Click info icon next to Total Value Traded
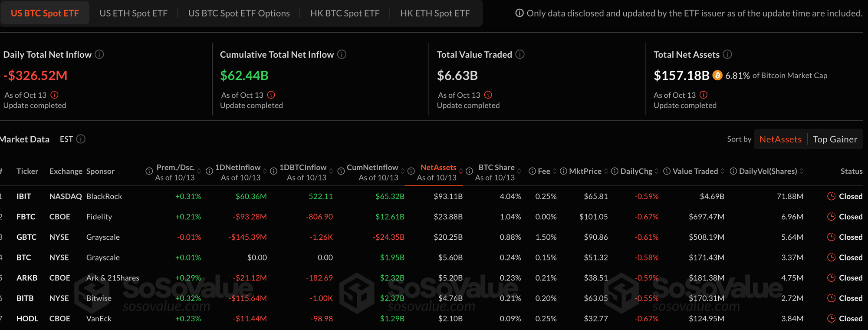The height and width of the screenshot is (330, 868). [520, 54]
